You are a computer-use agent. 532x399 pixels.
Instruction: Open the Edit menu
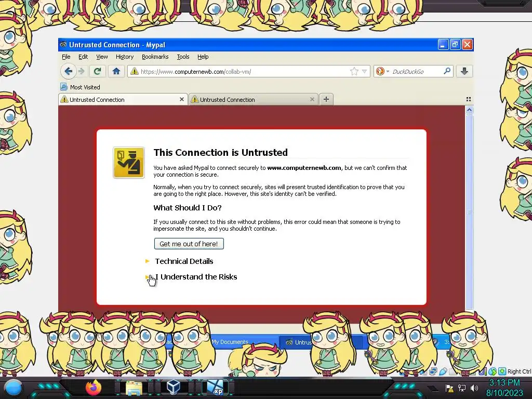click(83, 57)
